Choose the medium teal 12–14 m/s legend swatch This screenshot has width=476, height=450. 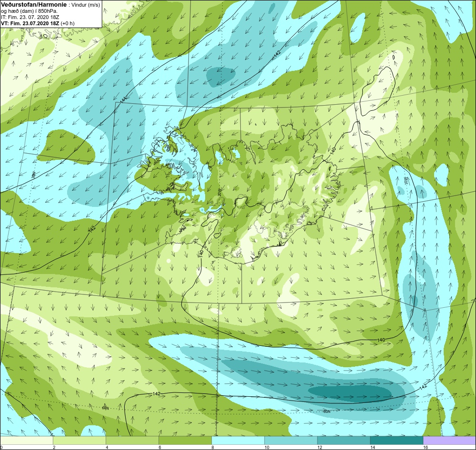(x=344, y=440)
